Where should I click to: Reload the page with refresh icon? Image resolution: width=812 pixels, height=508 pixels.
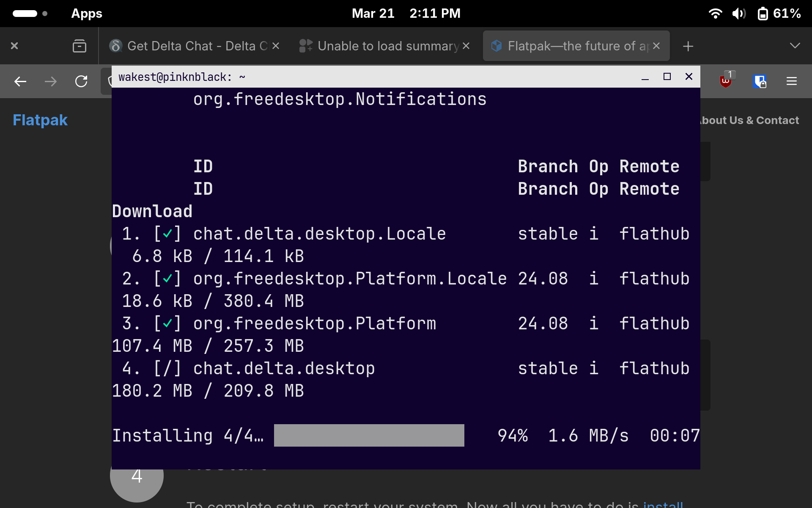[x=81, y=81]
